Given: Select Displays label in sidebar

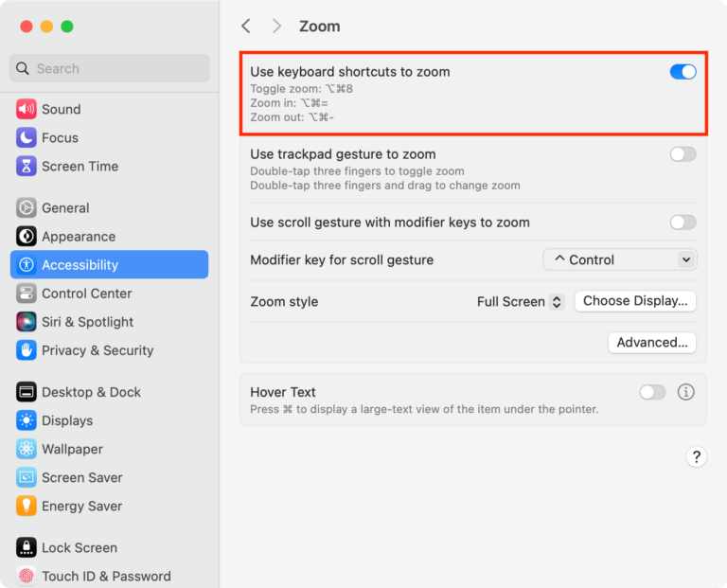Looking at the screenshot, I should click(x=67, y=420).
